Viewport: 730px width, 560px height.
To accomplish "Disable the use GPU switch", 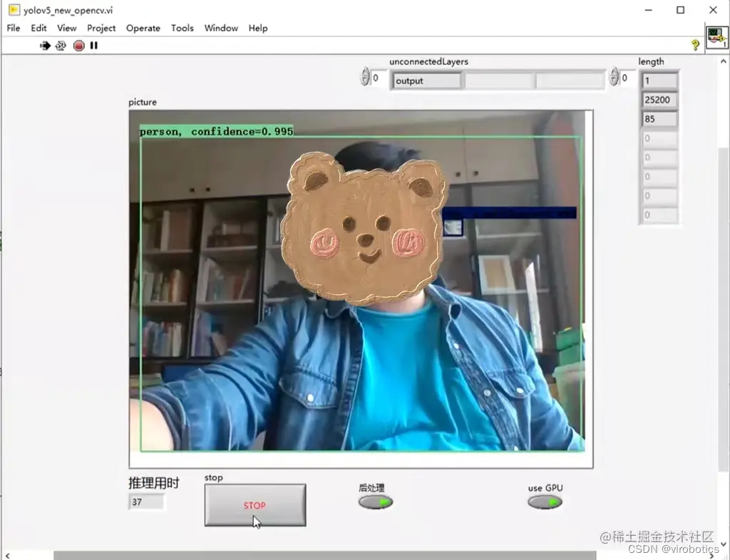I will click(545, 501).
